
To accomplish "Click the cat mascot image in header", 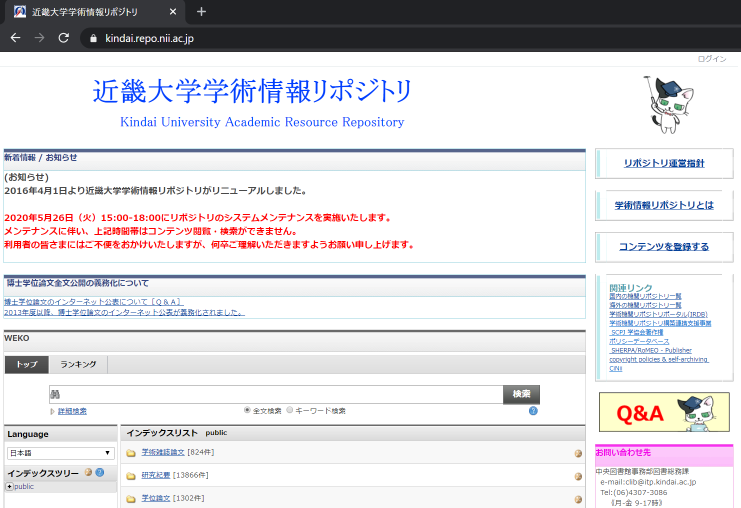I will (x=668, y=104).
